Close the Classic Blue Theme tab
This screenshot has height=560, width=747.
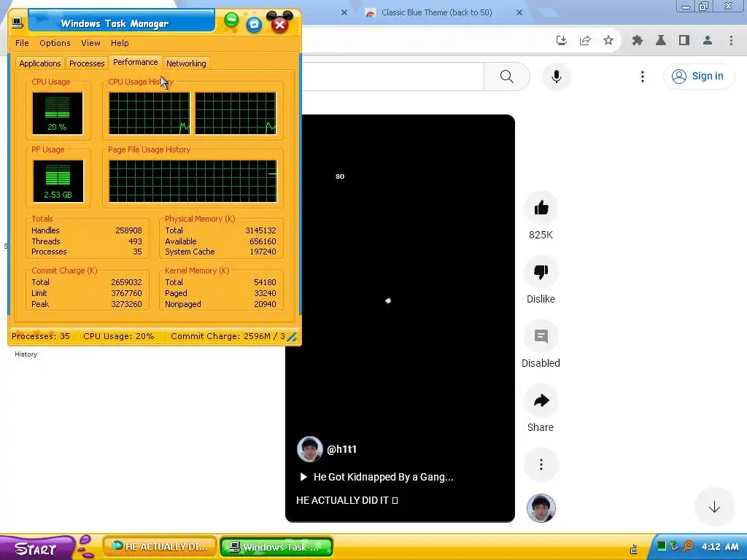(519, 12)
